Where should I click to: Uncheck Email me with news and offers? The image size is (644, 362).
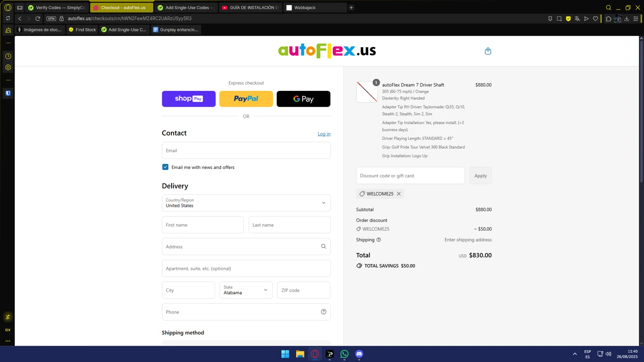coord(165,167)
